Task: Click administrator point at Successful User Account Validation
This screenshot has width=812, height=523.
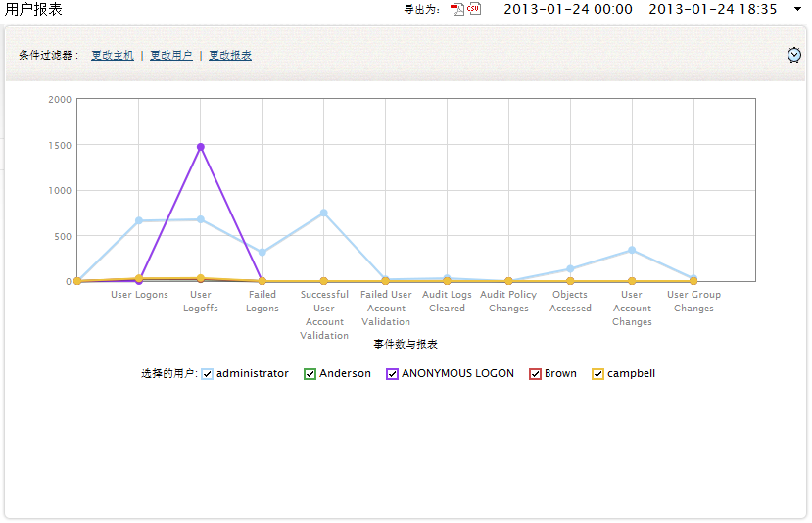Action: 323,213
